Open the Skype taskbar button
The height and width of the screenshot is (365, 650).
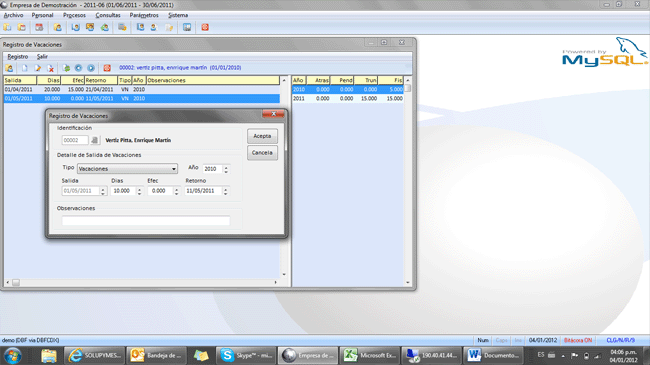[246, 355]
